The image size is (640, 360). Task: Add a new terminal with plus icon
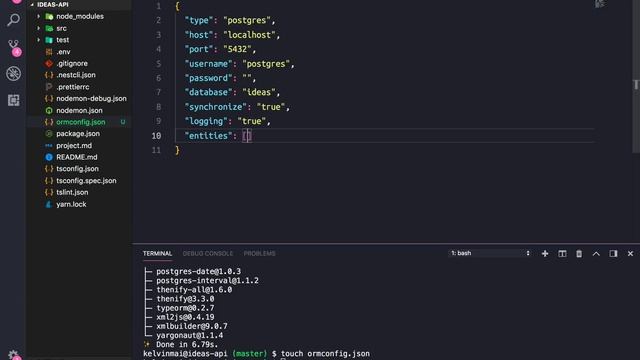tap(545, 253)
